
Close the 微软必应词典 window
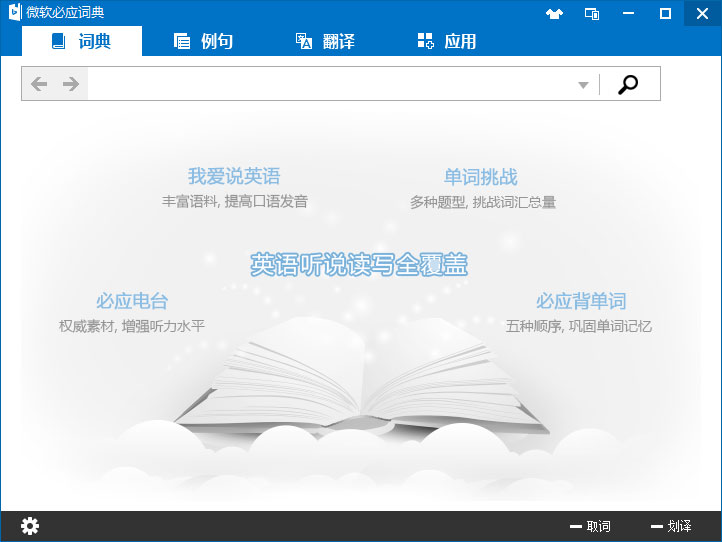(x=702, y=13)
